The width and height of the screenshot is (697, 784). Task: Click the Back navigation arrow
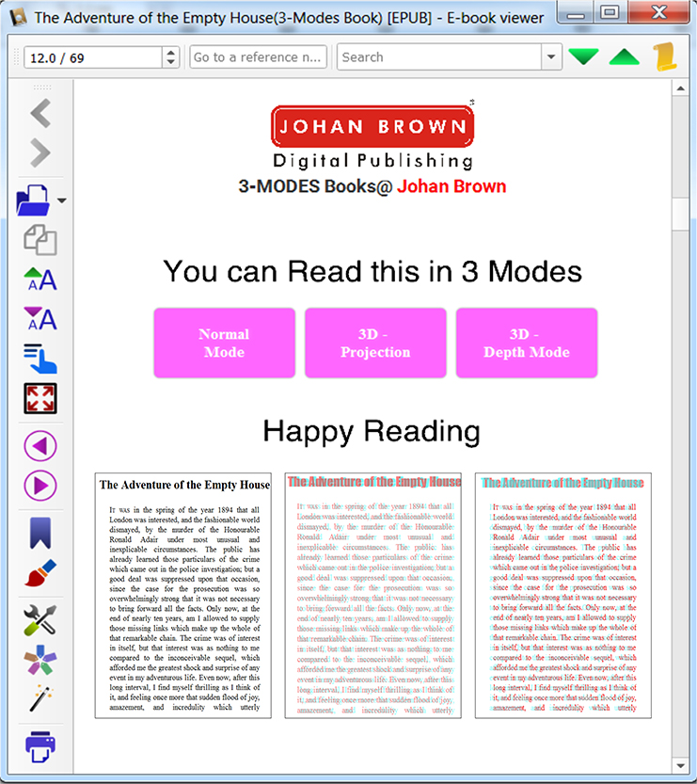tap(40, 115)
